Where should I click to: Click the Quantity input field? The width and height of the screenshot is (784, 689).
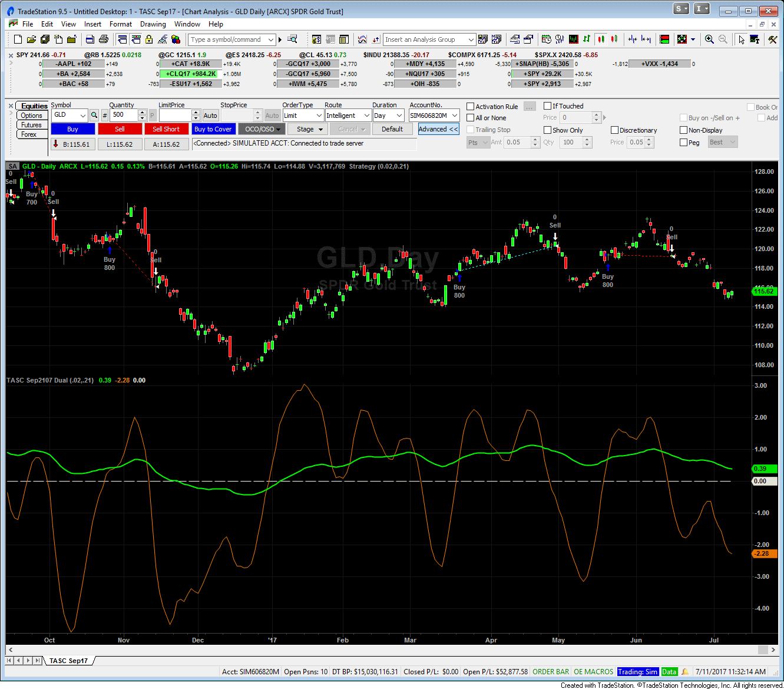(123, 115)
